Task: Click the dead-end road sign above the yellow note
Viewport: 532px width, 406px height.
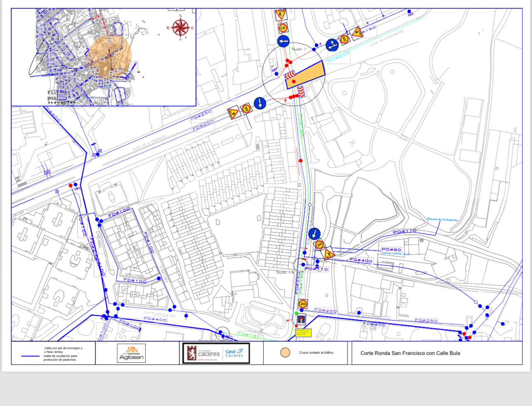Action: coord(301,320)
